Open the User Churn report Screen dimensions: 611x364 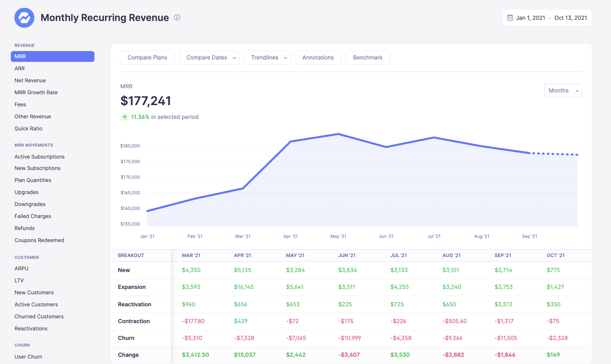tap(29, 357)
